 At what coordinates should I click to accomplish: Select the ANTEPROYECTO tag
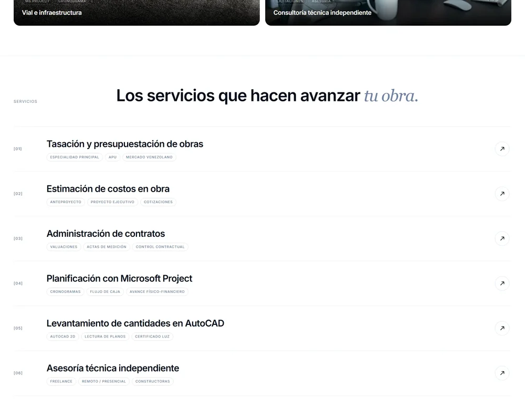point(66,202)
